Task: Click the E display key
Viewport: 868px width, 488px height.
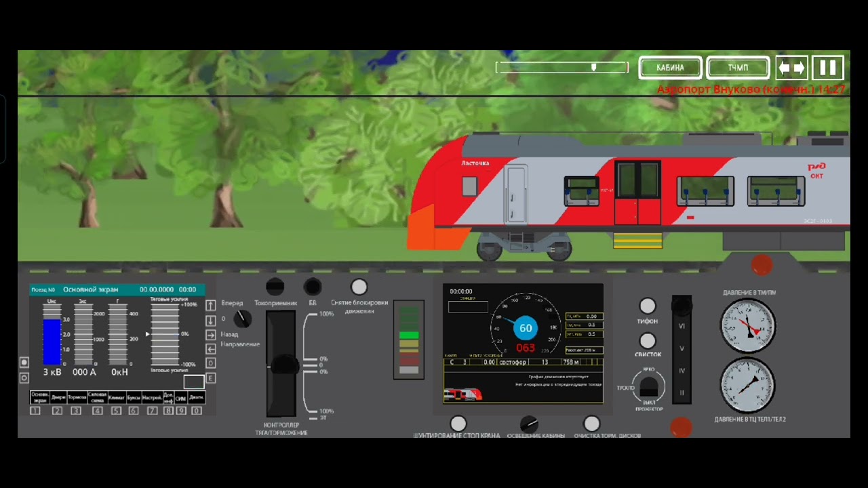Action: (x=211, y=378)
